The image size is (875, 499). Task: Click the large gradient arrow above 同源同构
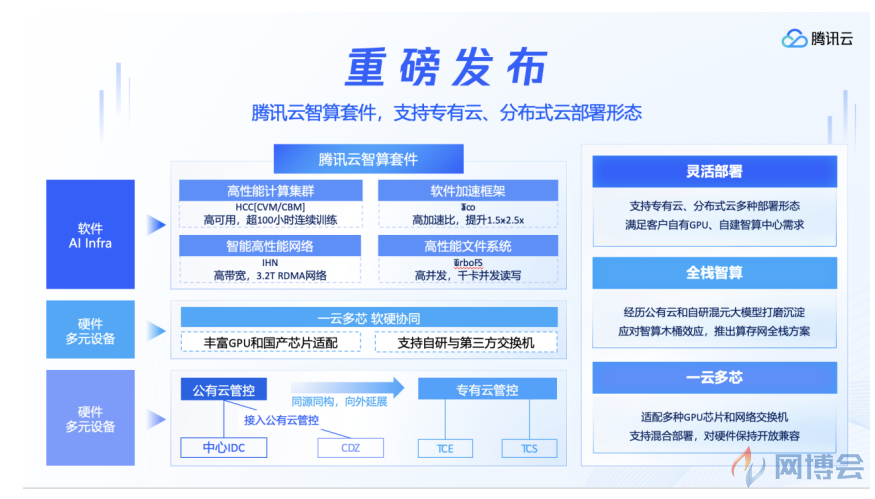coord(348,387)
